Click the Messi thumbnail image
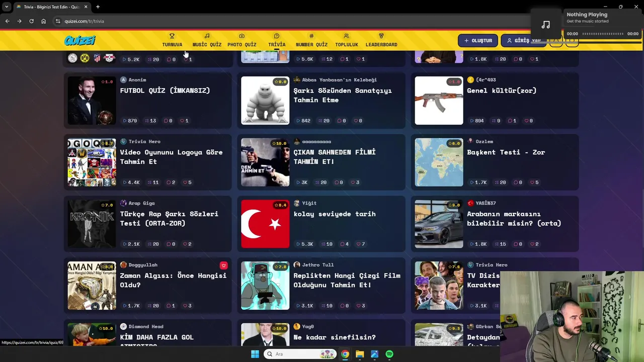This screenshot has height=362, width=644. (92, 101)
